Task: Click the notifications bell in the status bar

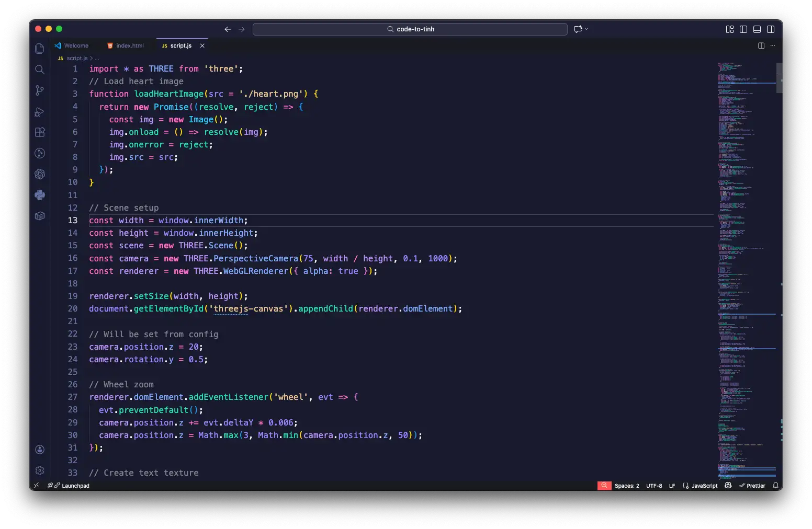Action: (776, 486)
